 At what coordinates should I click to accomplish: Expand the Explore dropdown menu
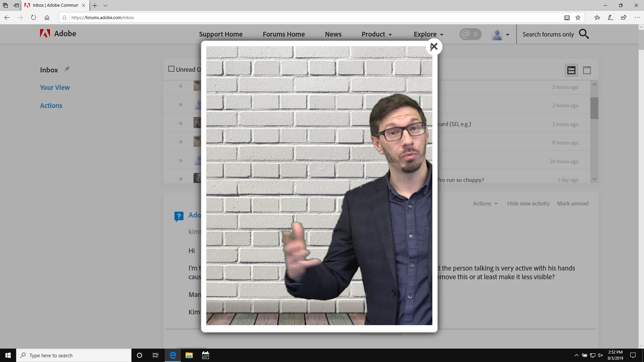[428, 34]
